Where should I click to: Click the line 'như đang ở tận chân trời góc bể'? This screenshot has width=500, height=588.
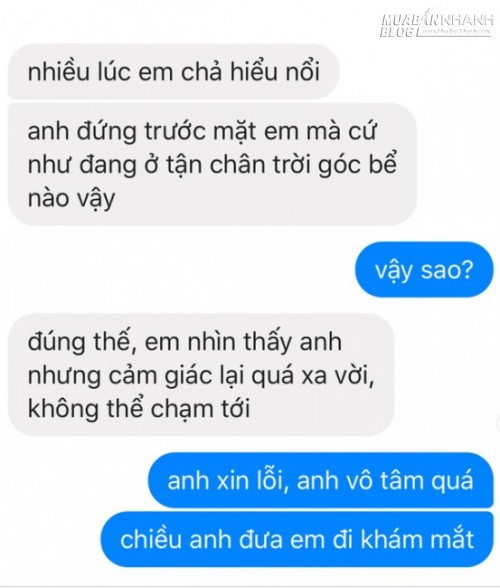point(212,165)
